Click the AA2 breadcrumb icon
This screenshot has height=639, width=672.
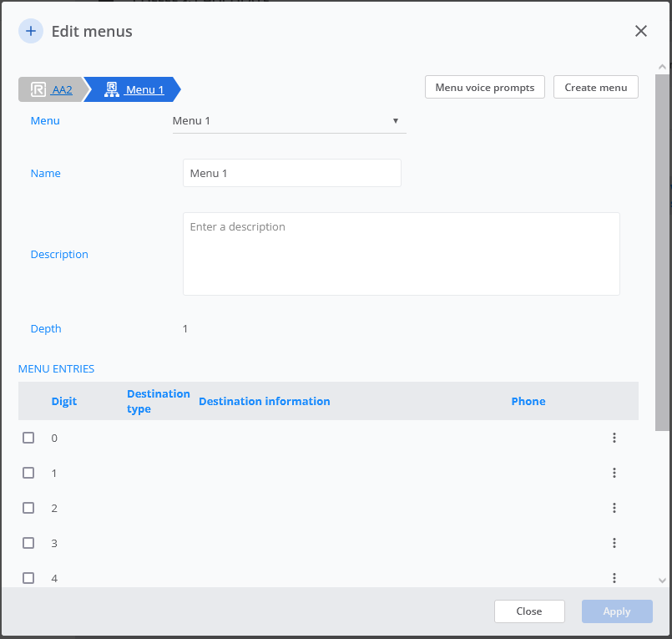pos(38,89)
